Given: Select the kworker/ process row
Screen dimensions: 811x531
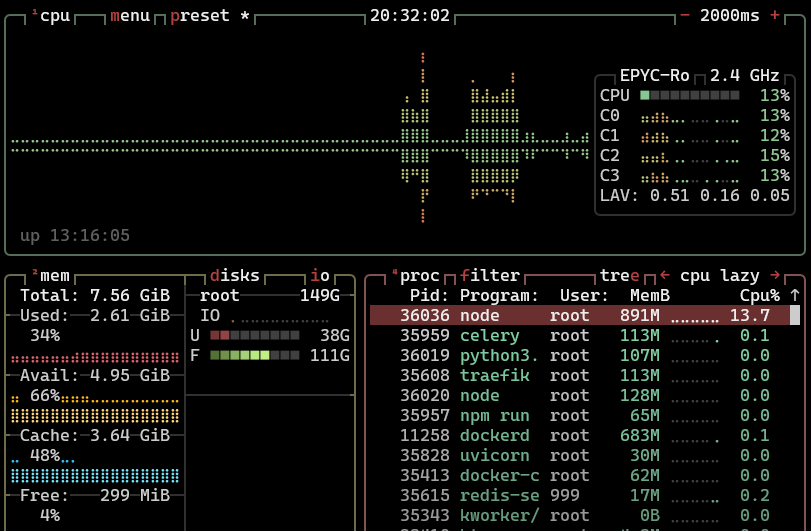Looking at the screenshot, I should point(580,515).
